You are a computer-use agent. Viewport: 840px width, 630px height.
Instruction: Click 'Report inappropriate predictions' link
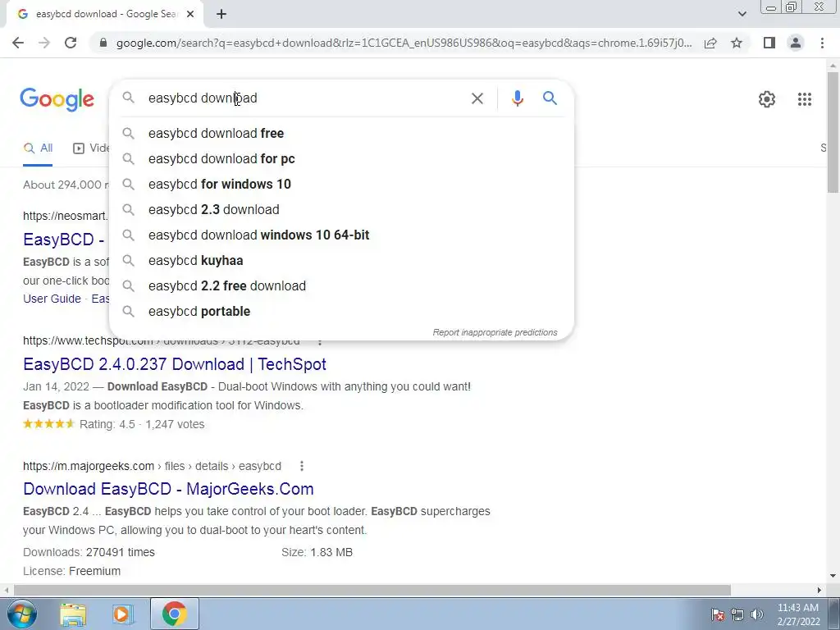(x=495, y=333)
